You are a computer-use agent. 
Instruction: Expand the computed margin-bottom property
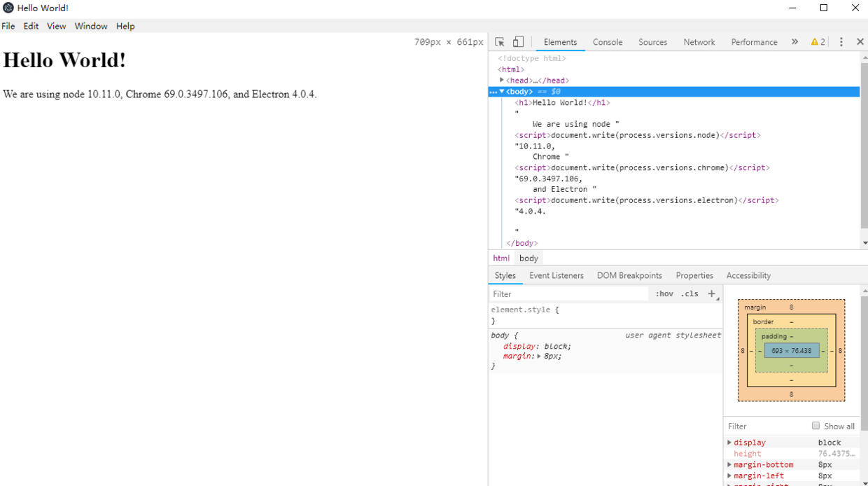tap(729, 465)
